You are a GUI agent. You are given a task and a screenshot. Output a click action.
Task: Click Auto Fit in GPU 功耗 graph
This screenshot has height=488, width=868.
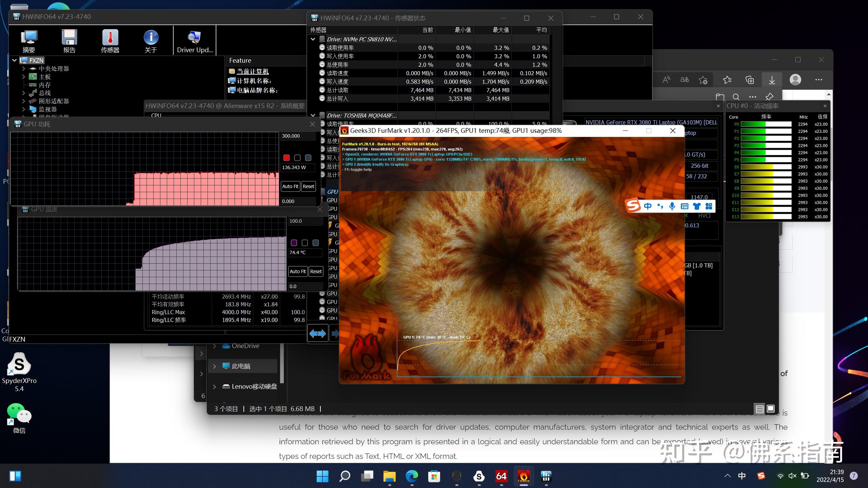[290, 186]
